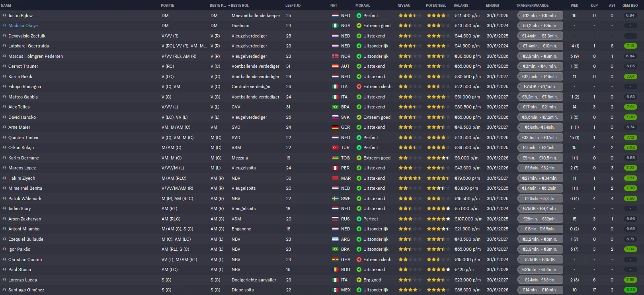The image size is (644, 295).
Task: Sort by the NIVEAU star rating header
Action: coord(404,6)
